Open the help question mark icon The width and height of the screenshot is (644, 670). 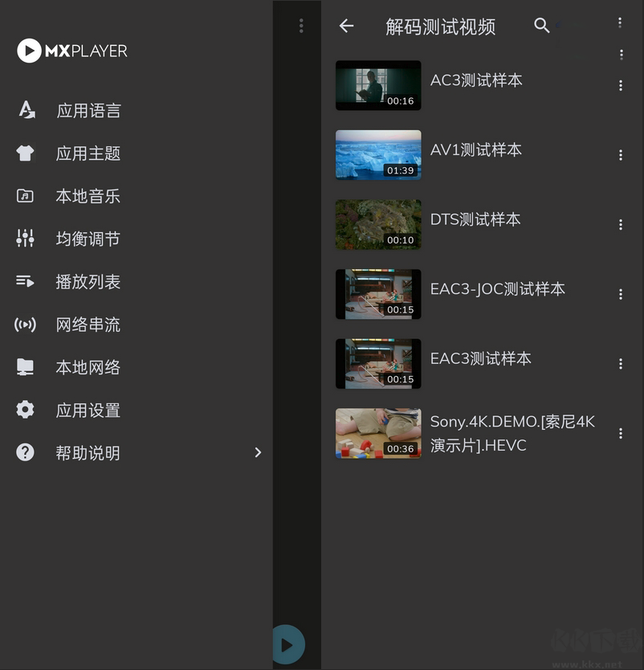coord(25,452)
